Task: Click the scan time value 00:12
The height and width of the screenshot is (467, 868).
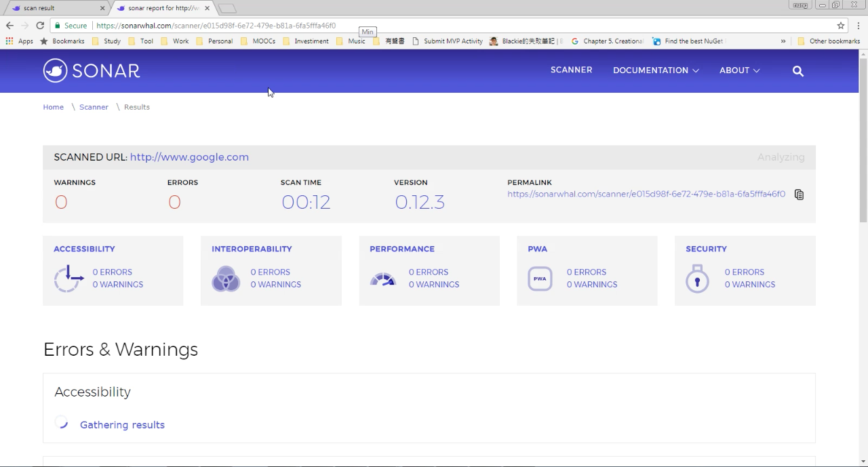Action: click(306, 202)
